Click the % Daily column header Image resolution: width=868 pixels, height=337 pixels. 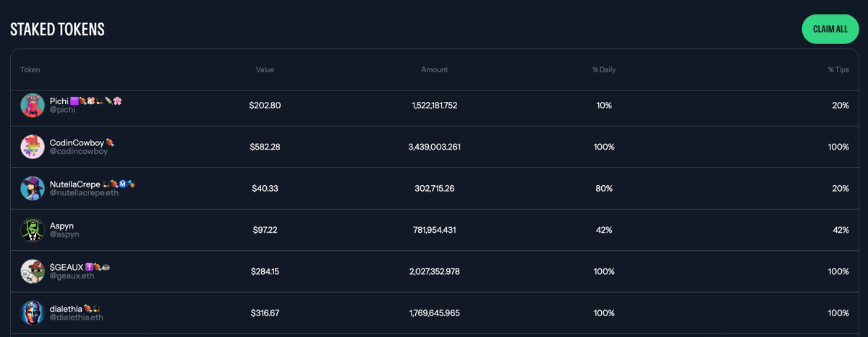point(604,69)
